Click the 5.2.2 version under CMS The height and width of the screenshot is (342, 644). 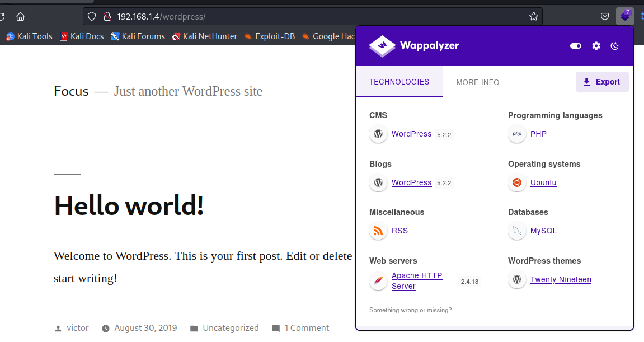click(x=444, y=135)
